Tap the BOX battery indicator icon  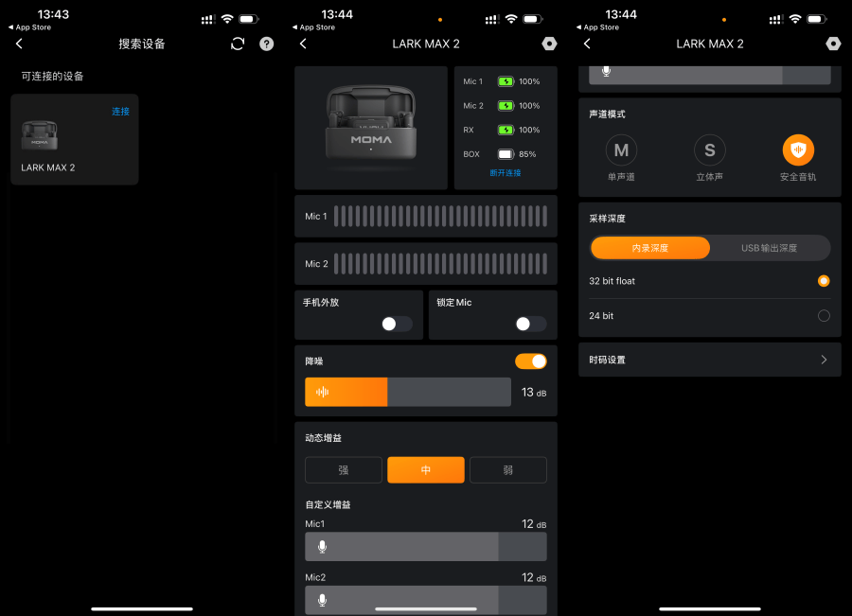[x=506, y=154]
